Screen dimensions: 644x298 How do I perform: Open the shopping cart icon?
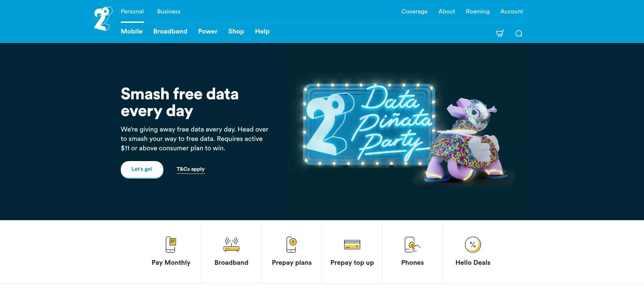coord(500,34)
